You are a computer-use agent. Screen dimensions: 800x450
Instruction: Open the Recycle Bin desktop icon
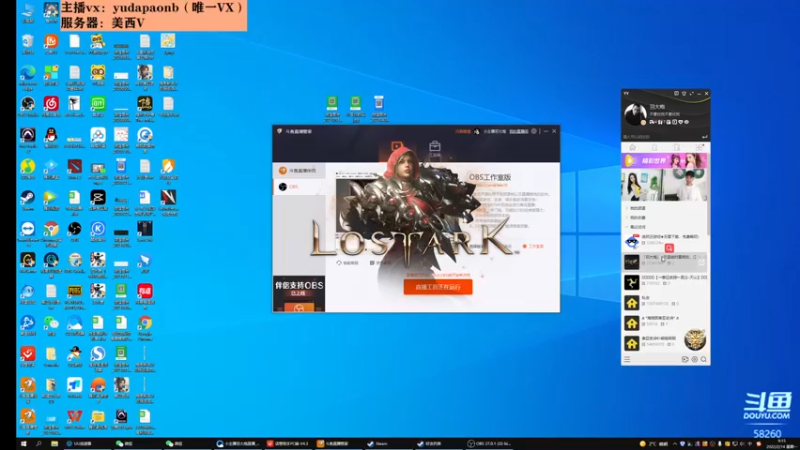[x=28, y=43]
